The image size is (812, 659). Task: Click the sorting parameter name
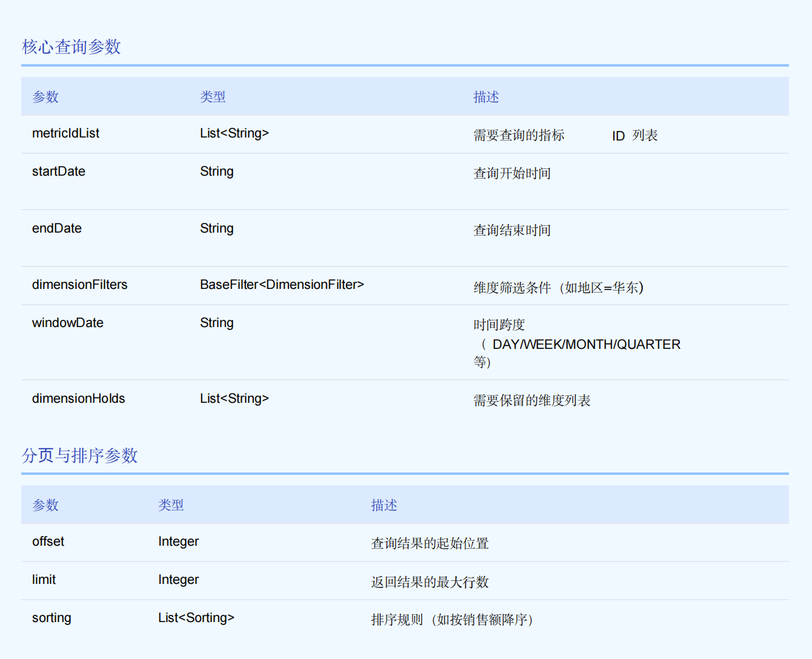pyautogui.click(x=52, y=618)
